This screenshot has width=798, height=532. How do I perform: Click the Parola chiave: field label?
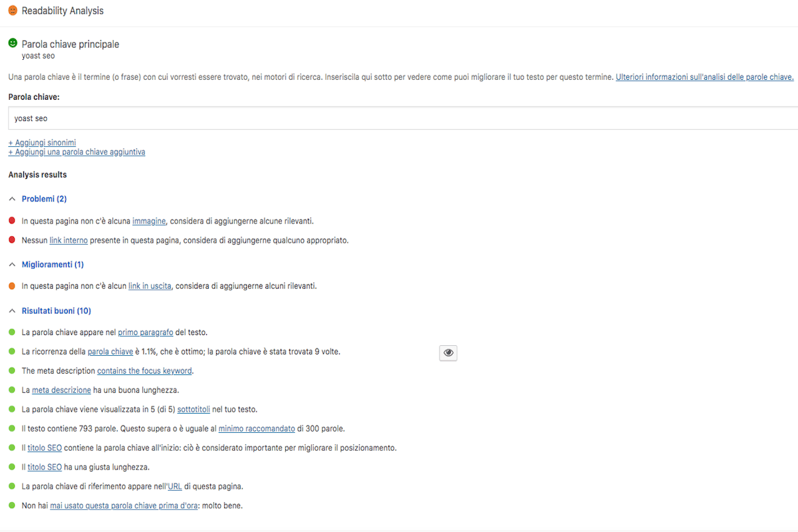pos(34,96)
